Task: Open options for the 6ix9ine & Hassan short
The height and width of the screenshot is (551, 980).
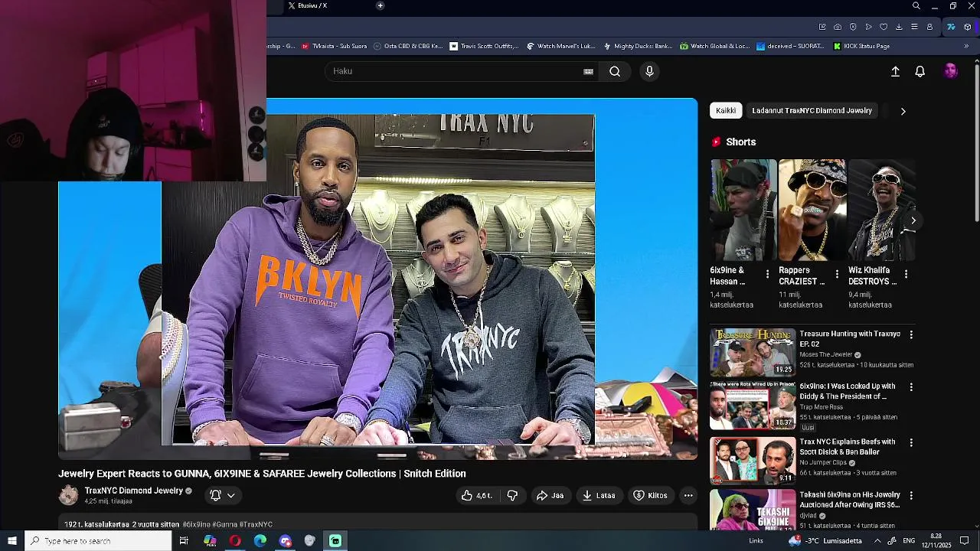Action: pos(767,274)
